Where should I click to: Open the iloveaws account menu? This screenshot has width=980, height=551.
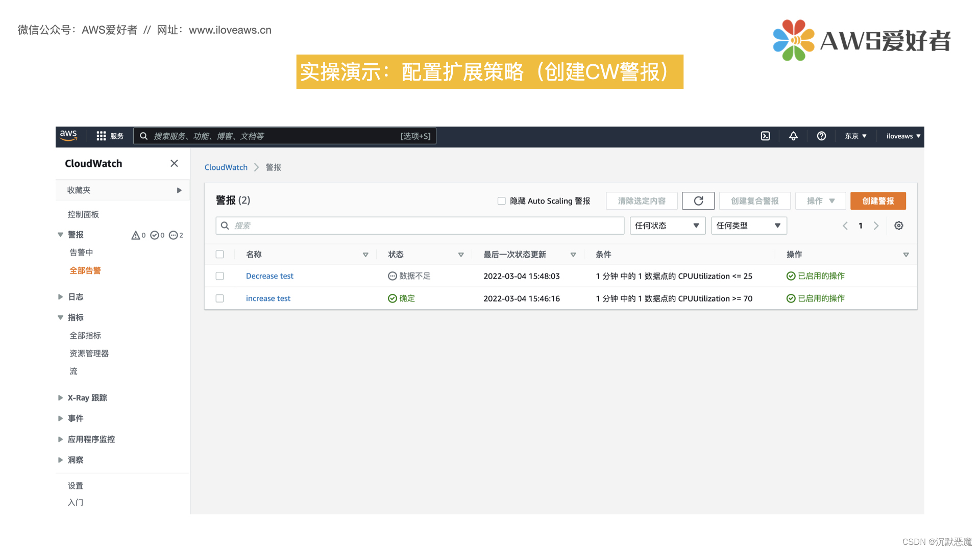903,136
